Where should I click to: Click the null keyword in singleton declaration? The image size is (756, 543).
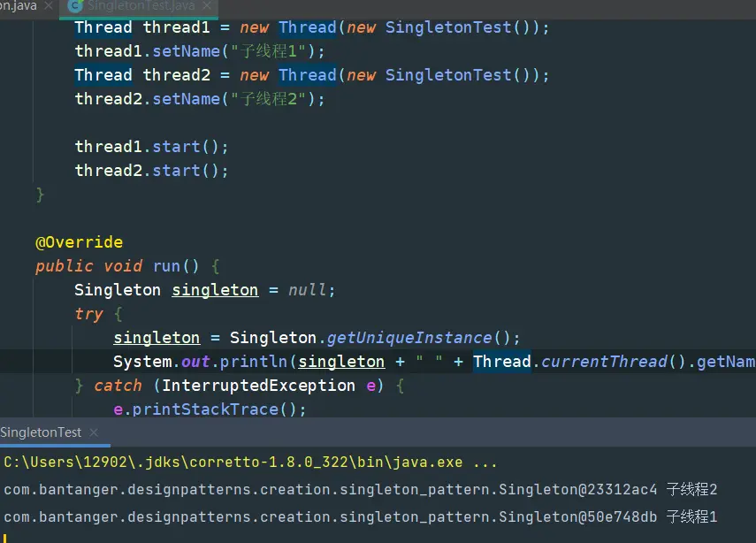point(307,290)
